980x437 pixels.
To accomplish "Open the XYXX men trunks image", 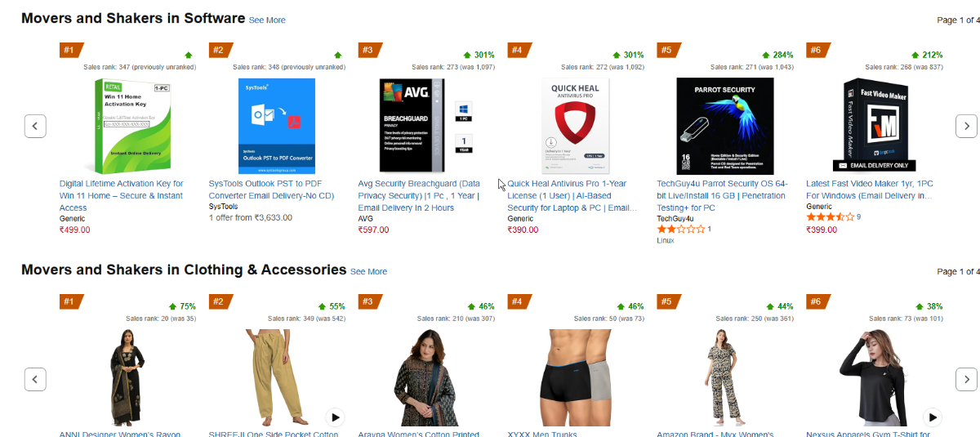I will [x=575, y=377].
